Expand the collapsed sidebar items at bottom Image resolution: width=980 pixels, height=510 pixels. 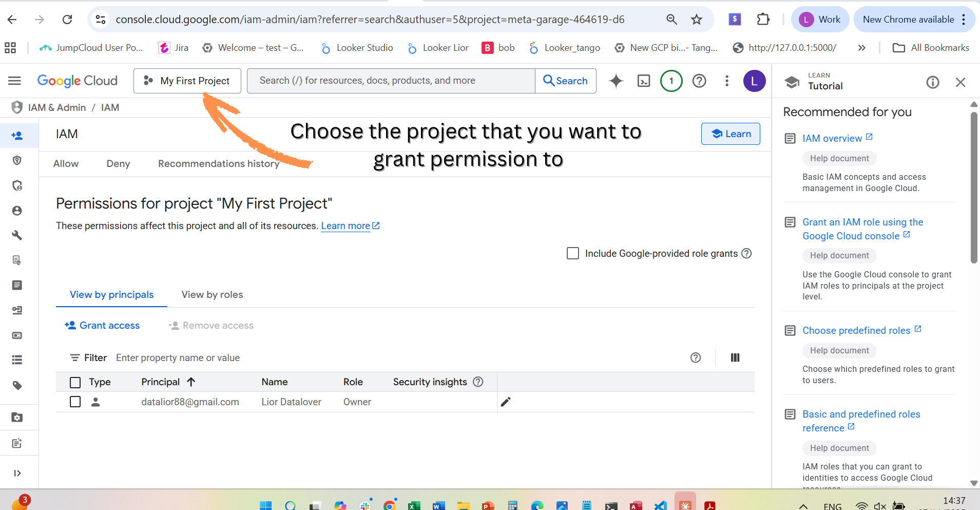tap(17, 473)
